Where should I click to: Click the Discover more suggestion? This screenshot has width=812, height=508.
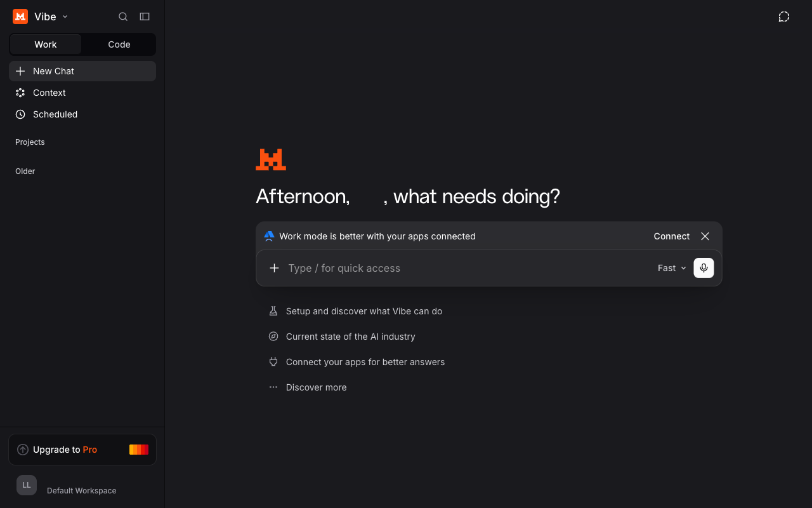coord(317,387)
